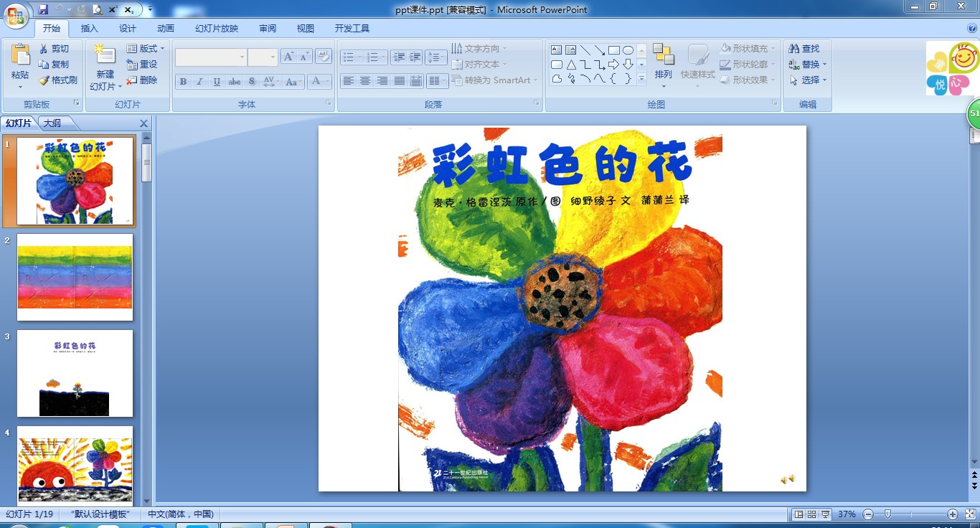Apply text shadow S icon
Viewport: 980px width, 528px height.
[252, 82]
